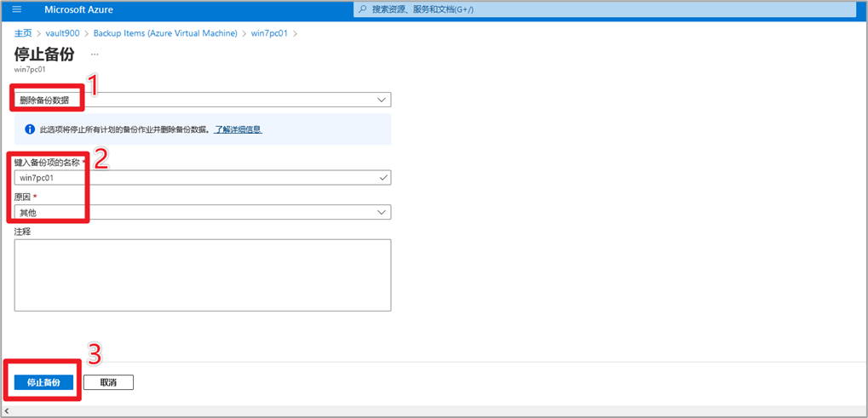868x418 pixels.
Task: Focus the search resources, services and docs box
Action: [x=596, y=10]
